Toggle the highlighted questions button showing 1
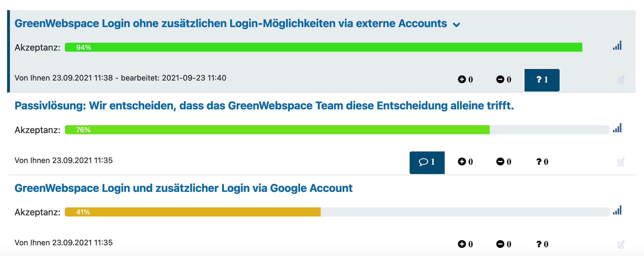 [x=542, y=80]
